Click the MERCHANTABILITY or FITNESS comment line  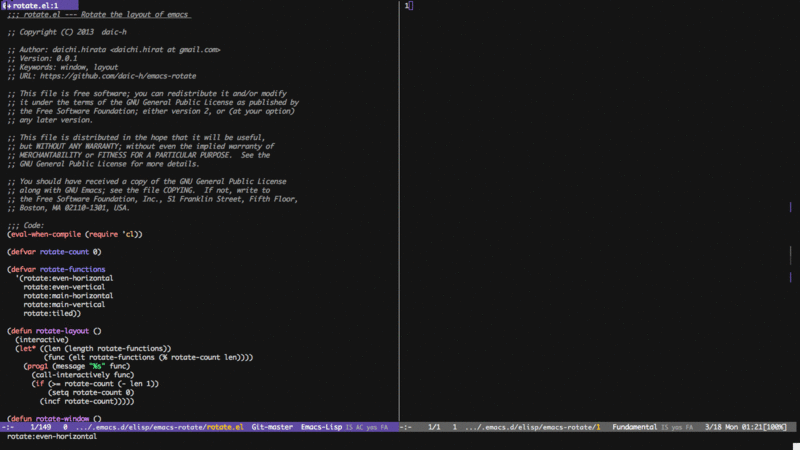(x=139, y=155)
